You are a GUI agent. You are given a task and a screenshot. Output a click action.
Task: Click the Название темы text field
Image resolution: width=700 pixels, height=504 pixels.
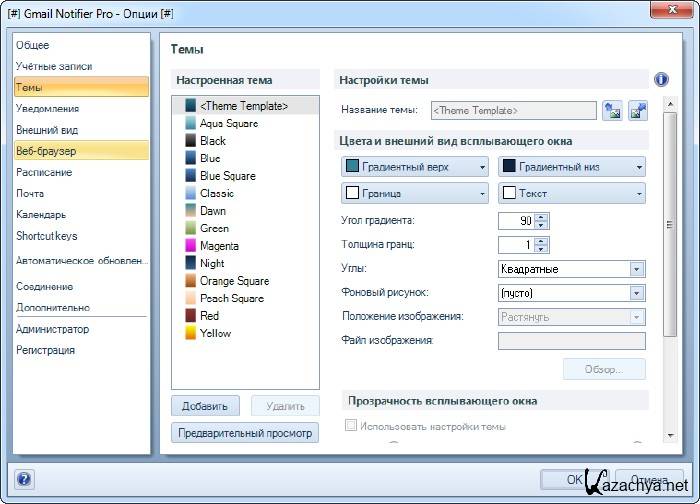(513, 110)
